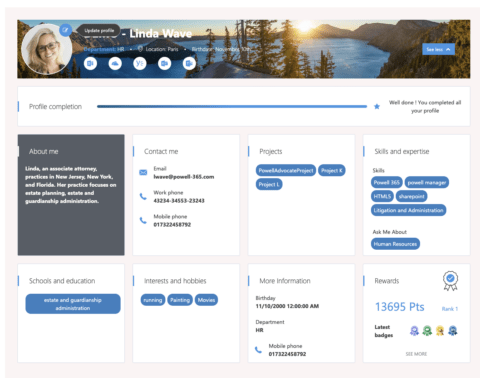Screen dimensions: 480x378
Task: Open the OneDrive cloud shortcut icon
Action: 115,63
